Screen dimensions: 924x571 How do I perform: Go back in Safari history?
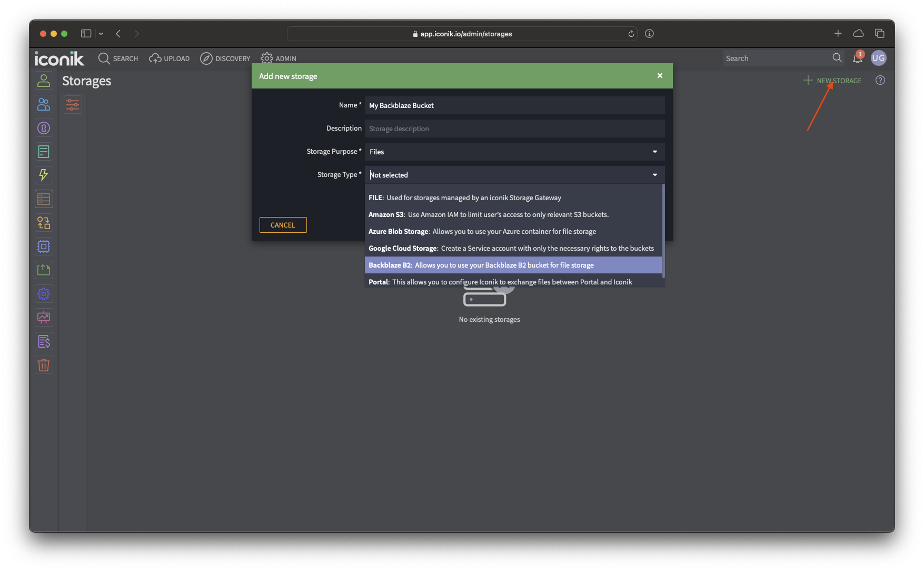(118, 34)
